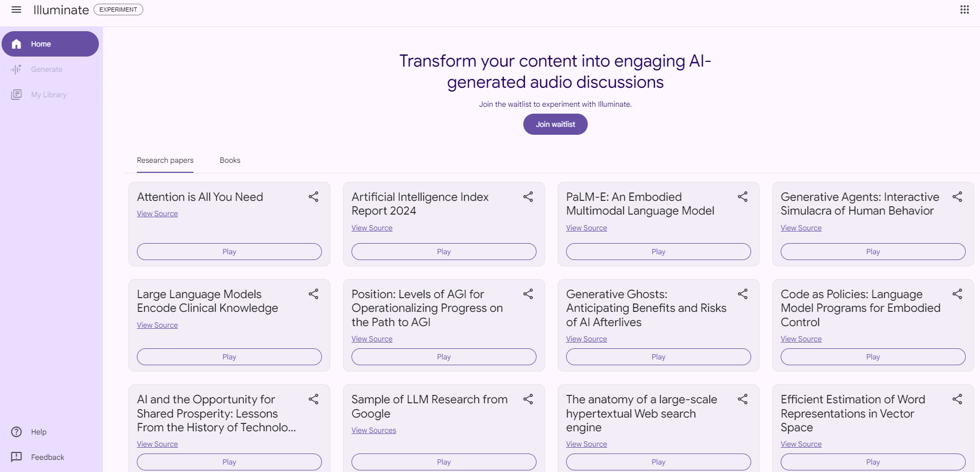Open View Sources under LLM Research from Google
Image resolution: width=980 pixels, height=472 pixels.
[374, 430]
